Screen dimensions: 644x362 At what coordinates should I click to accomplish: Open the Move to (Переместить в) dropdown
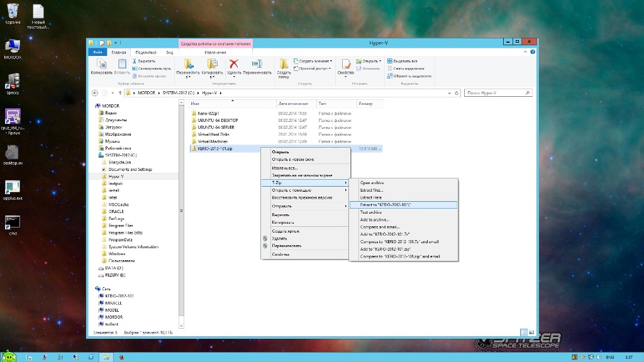coord(187,68)
